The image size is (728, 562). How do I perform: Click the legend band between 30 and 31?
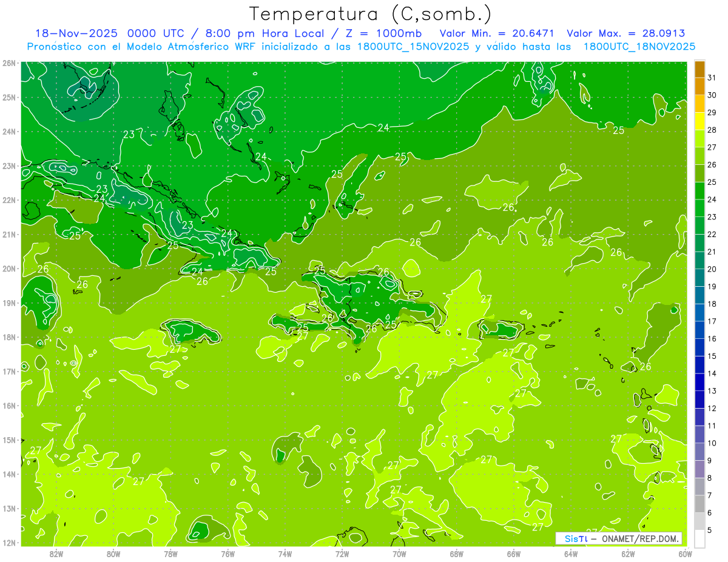coord(700,87)
